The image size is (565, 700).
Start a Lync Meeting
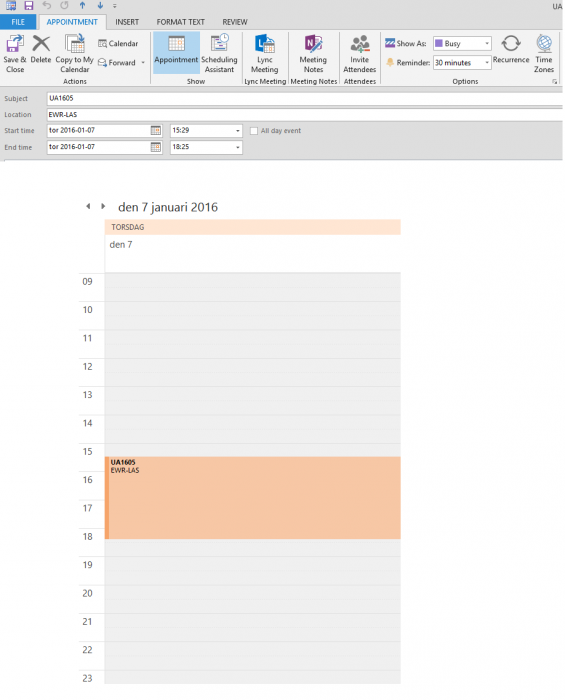(265, 54)
